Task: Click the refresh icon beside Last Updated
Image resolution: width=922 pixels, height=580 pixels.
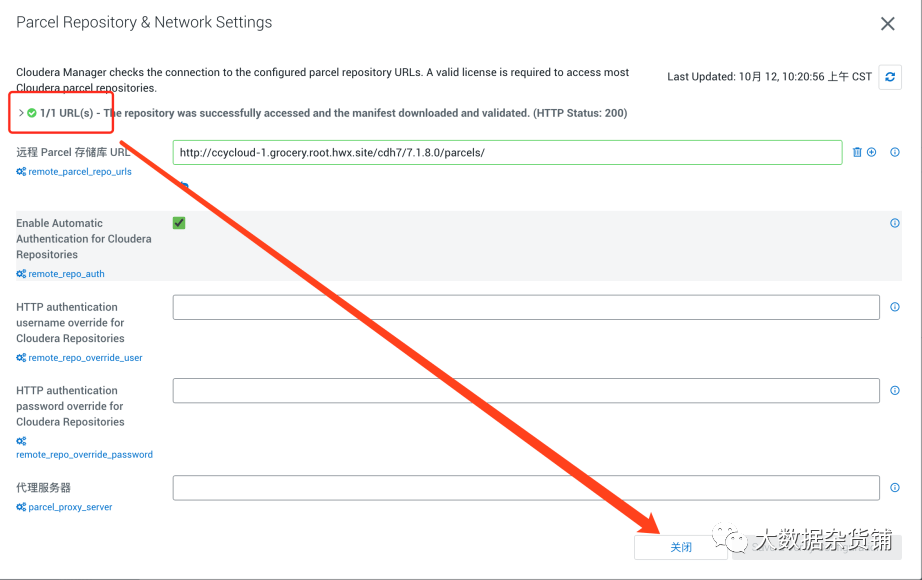Action: click(890, 77)
